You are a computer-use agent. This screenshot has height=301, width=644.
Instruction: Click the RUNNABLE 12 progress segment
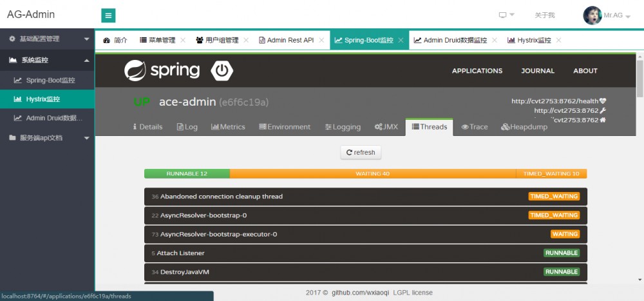coord(187,173)
